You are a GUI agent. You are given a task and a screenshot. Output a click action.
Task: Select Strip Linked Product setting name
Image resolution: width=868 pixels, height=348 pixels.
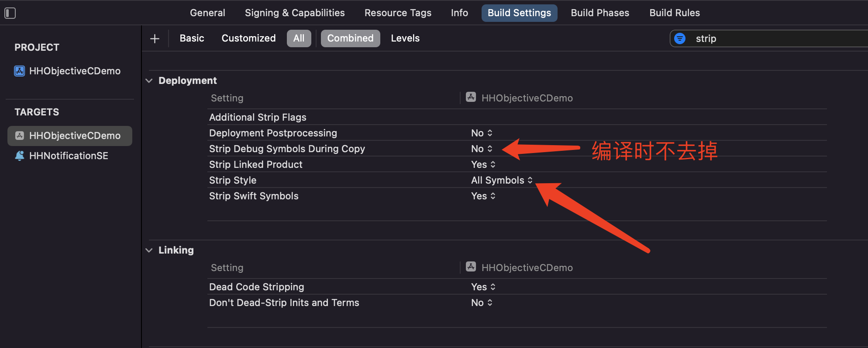click(x=255, y=164)
